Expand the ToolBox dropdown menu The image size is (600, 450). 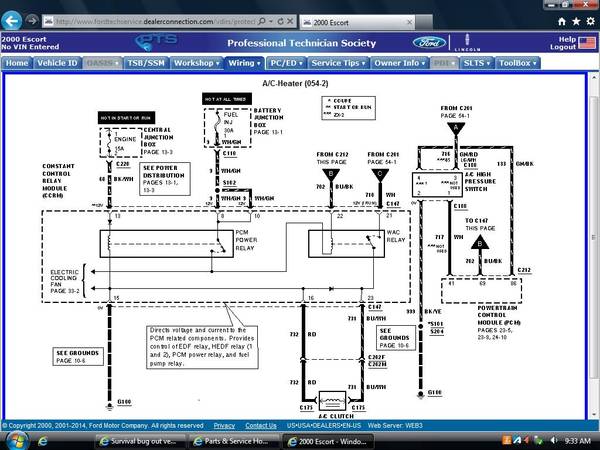pyautogui.click(x=518, y=63)
